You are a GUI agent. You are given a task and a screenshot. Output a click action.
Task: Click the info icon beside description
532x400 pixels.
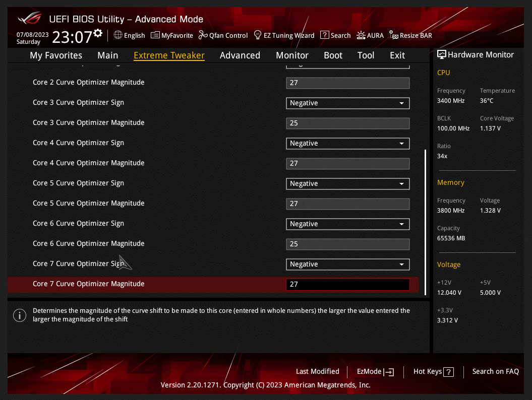pyautogui.click(x=20, y=315)
